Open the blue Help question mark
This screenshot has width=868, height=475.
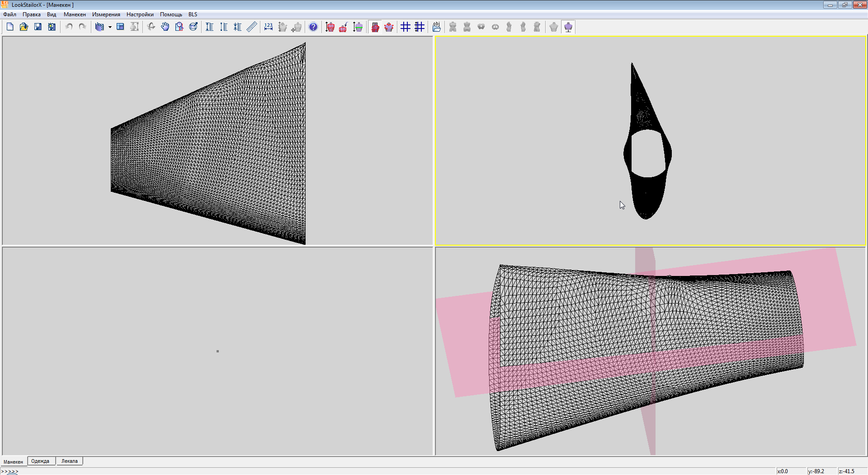pos(313,27)
